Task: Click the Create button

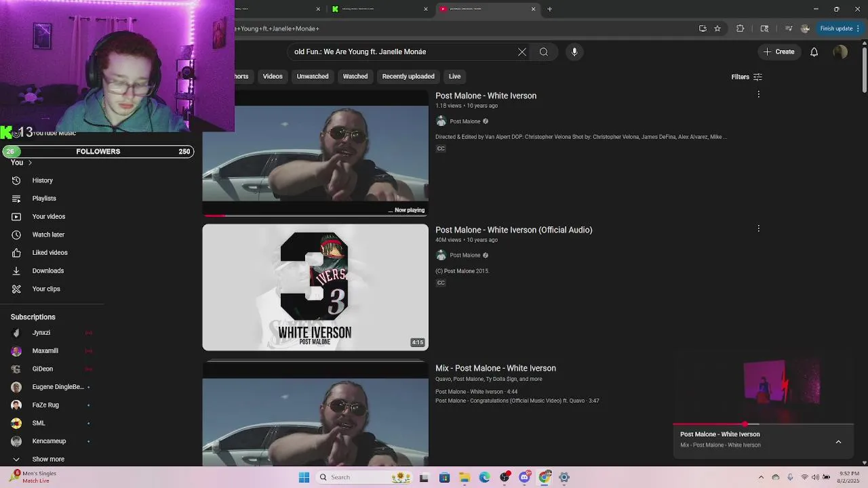Action: click(778, 52)
